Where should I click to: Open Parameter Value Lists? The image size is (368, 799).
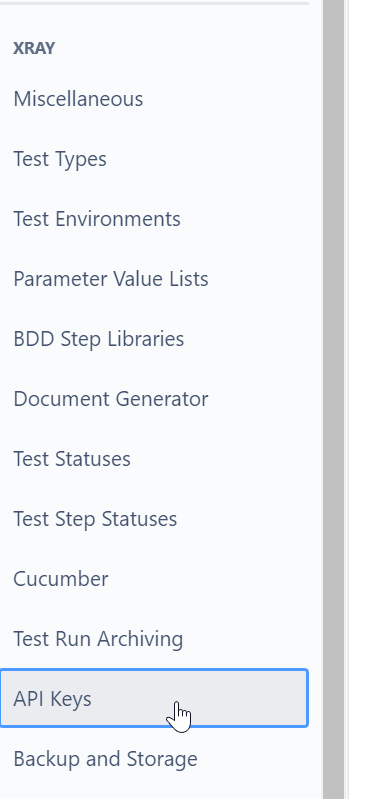click(154, 279)
